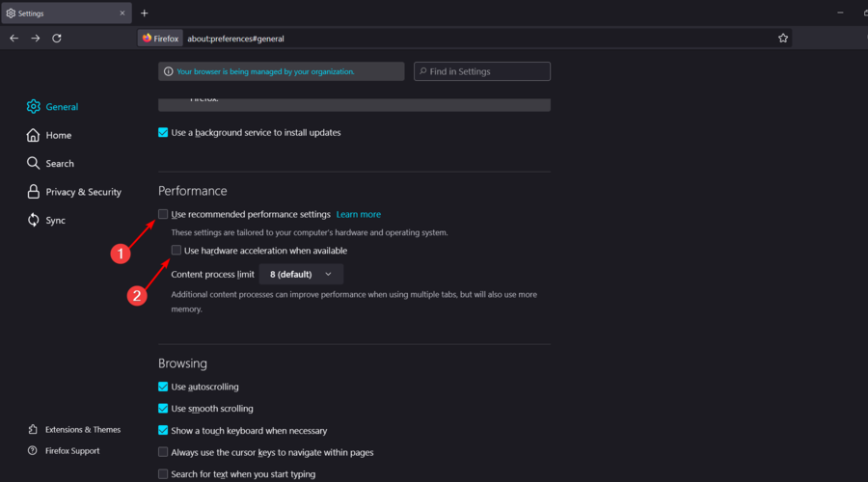Click the General gear icon in sidebar
Viewport: 868px width, 482px height.
33,106
